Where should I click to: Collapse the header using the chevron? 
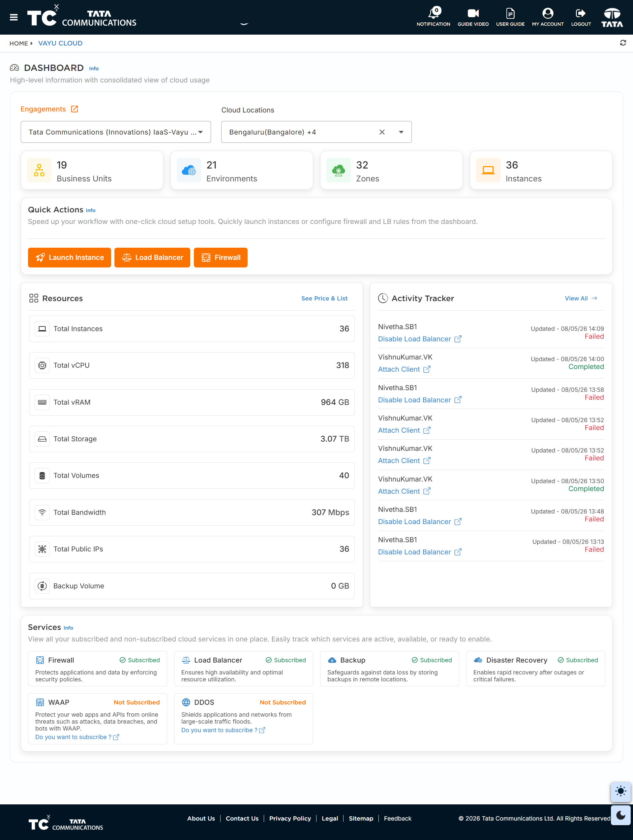pyautogui.click(x=244, y=24)
